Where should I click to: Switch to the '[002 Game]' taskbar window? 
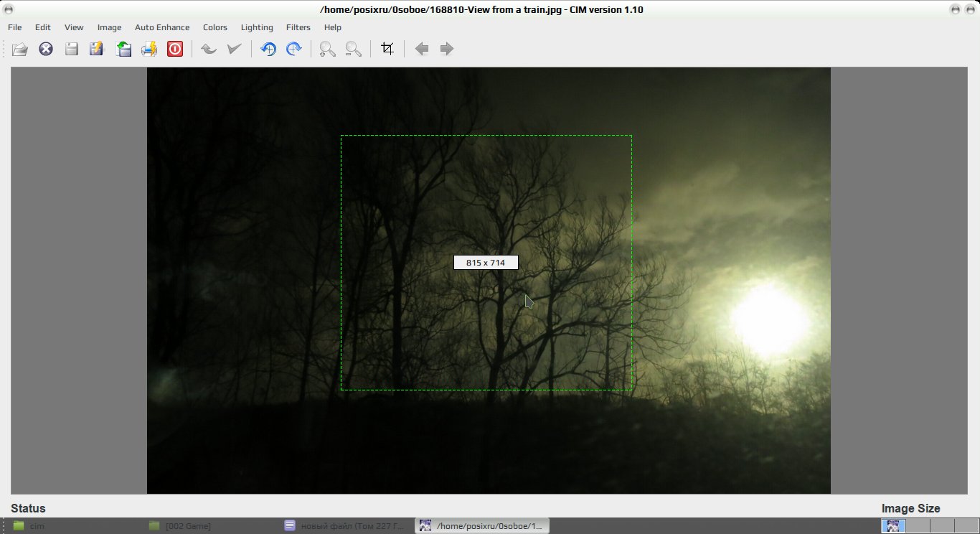[x=211, y=526]
